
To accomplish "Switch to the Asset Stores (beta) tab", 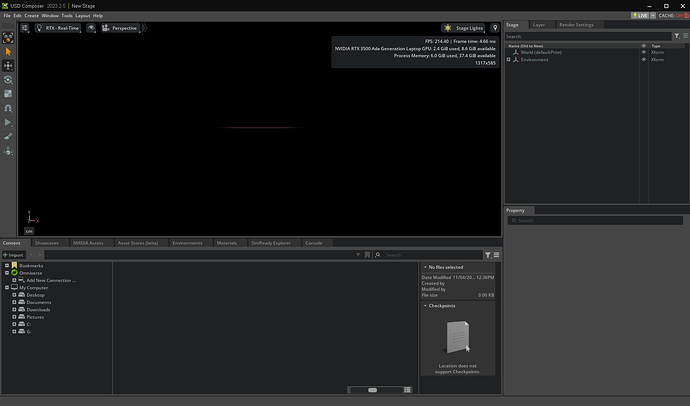I will tap(138, 243).
